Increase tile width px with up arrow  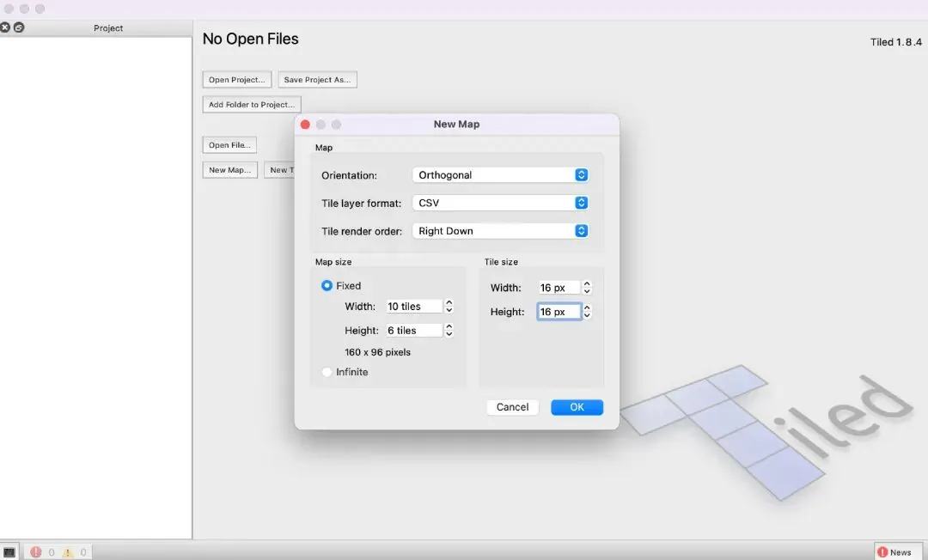(x=587, y=283)
